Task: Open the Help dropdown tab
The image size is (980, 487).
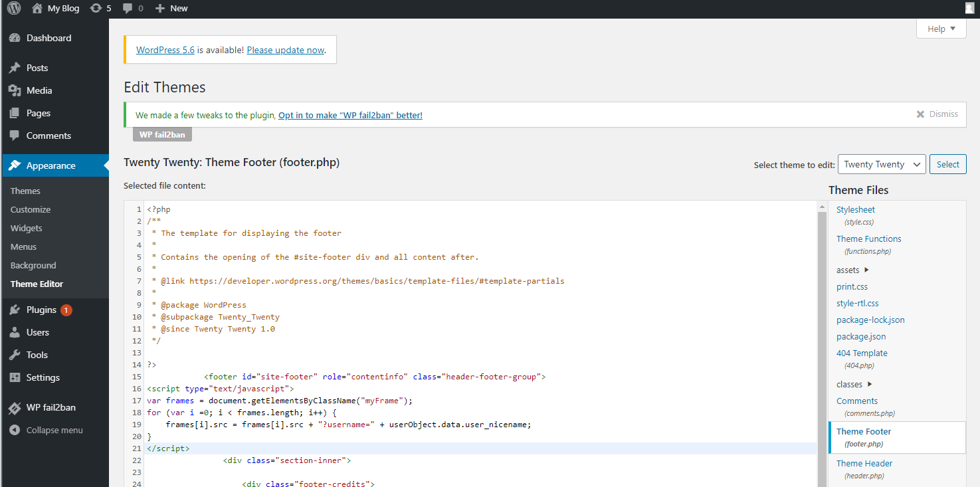Action: click(941, 29)
